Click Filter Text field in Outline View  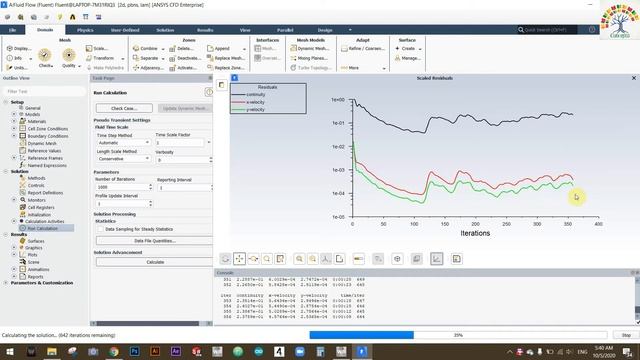click(x=44, y=91)
